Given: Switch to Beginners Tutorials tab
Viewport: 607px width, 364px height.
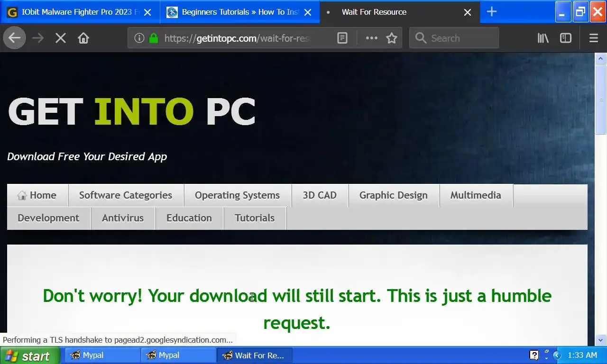Looking at the screenshot, I should pyautogui.click(x=240, y=12).
